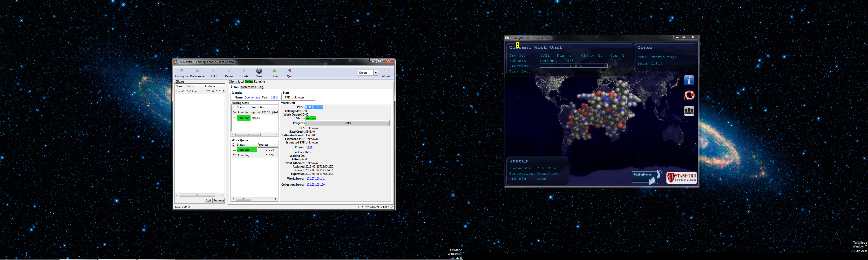The height and width of the screenshot is (260, 868).
Task: Click progress bar of work queue 01
Action: click(x=268, y=150)
